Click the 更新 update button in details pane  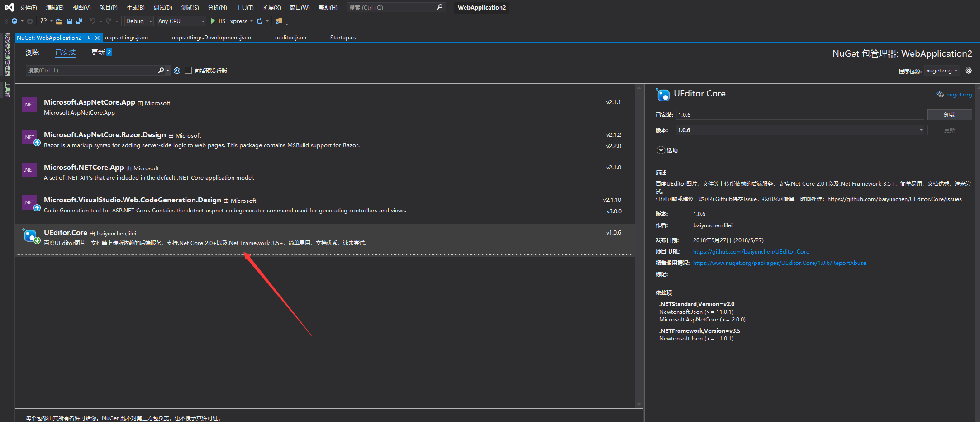click(949, 130)
